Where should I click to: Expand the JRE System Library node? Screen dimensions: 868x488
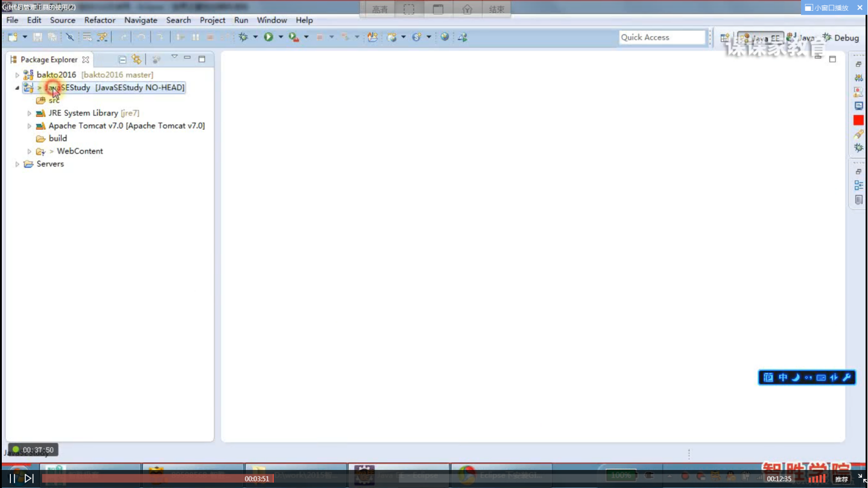29,113
